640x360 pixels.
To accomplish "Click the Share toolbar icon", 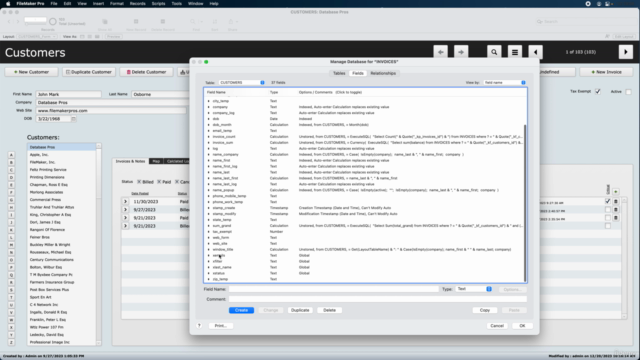I will pos(231,22).
